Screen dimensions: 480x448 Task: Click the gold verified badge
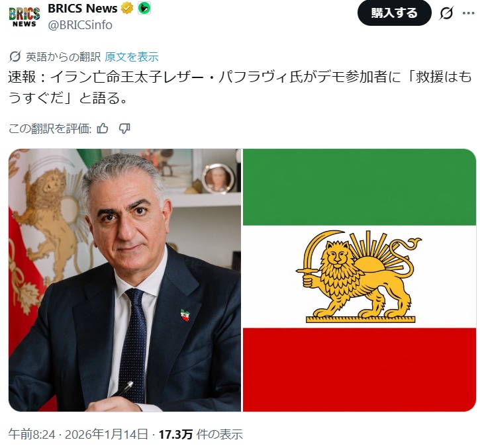click(126, 9)
